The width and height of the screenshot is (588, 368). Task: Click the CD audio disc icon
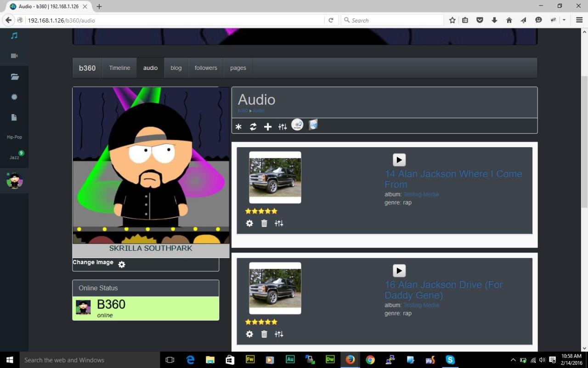pyautogui.click(x=297, y=125)
